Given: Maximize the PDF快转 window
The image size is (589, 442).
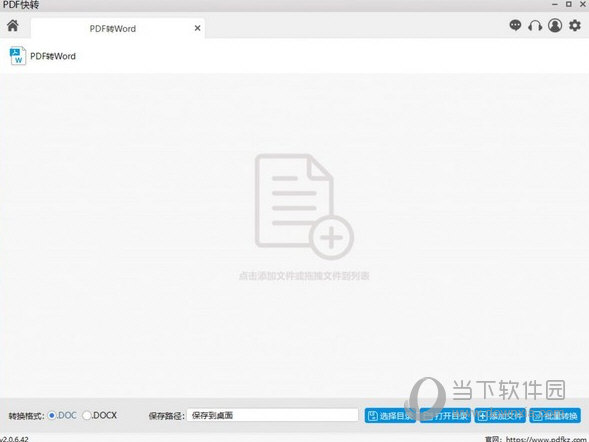Looking at the screenshot, I should point(569,5).
